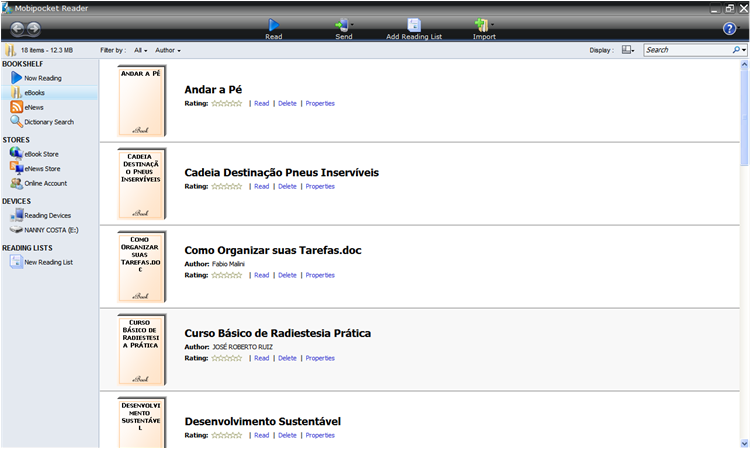
Task: Click the Desenvolvimento Sustentável title
Action: pyautogui.click(x=262, y=422)
